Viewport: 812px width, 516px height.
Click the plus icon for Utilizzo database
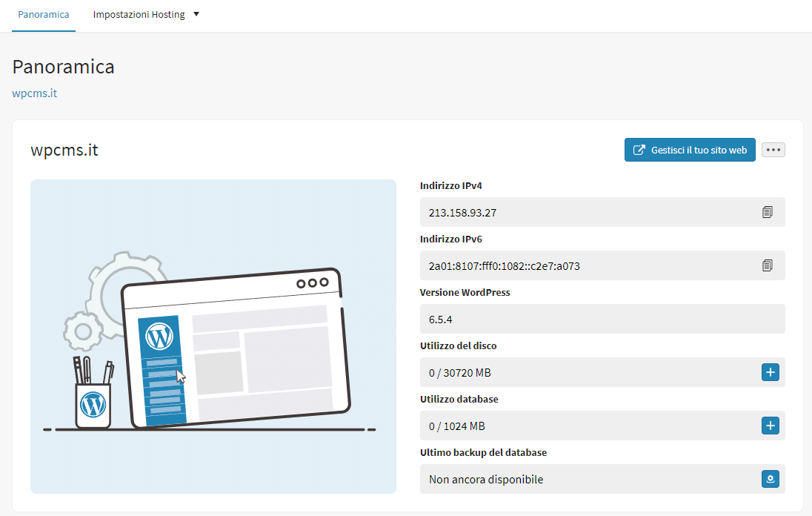pyautogui.click(x=770, y=426)
